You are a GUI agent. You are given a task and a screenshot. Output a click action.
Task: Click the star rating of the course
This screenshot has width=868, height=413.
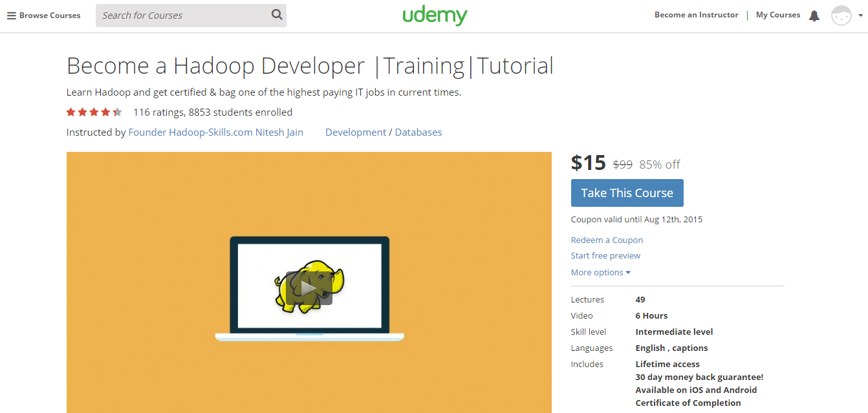click(94, 112)
